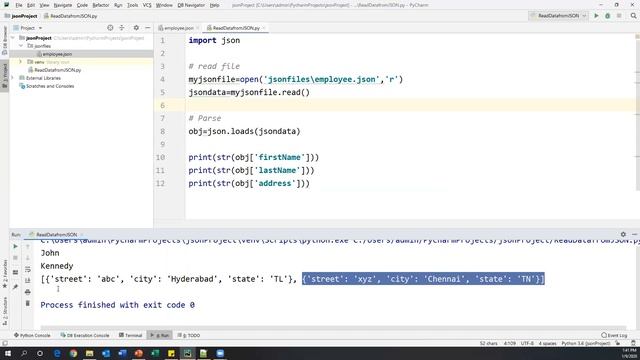Open the Event Log
640x360 pixels.
tap(614, 335)
